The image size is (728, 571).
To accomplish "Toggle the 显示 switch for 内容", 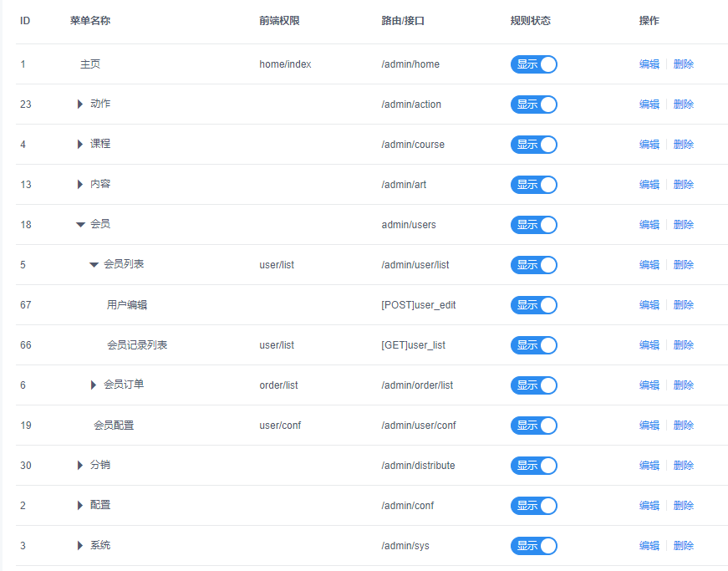I will (x=533, y=185).
